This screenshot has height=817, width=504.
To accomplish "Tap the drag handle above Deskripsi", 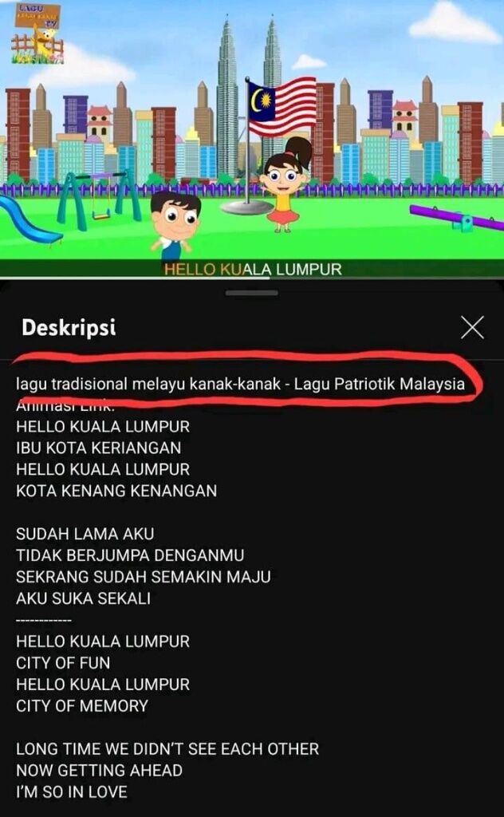I will click(252, 293).
